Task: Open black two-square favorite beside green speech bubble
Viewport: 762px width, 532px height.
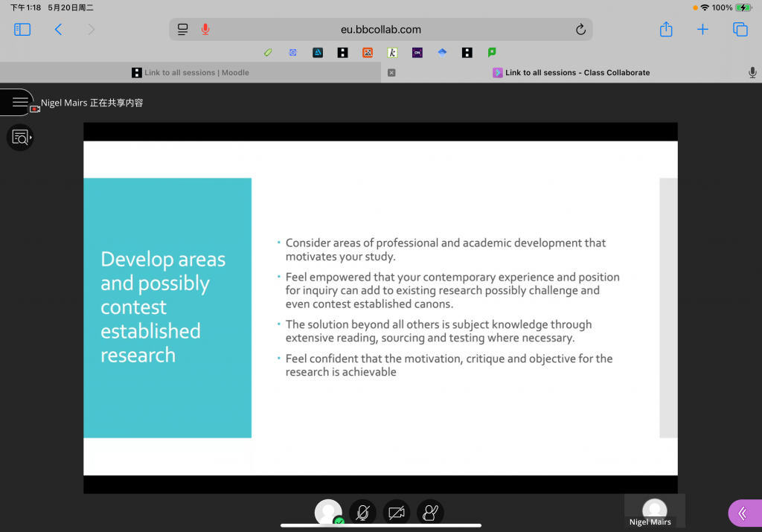Action: pos(467,53)
